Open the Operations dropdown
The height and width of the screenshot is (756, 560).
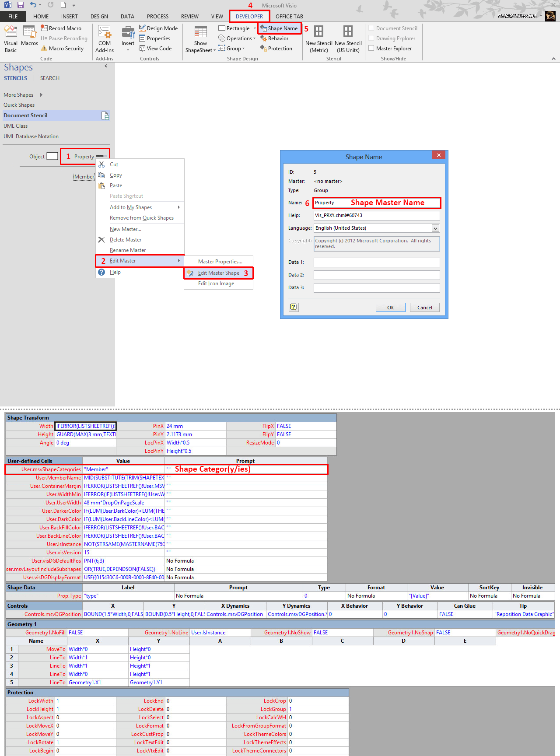coord(254,38)
